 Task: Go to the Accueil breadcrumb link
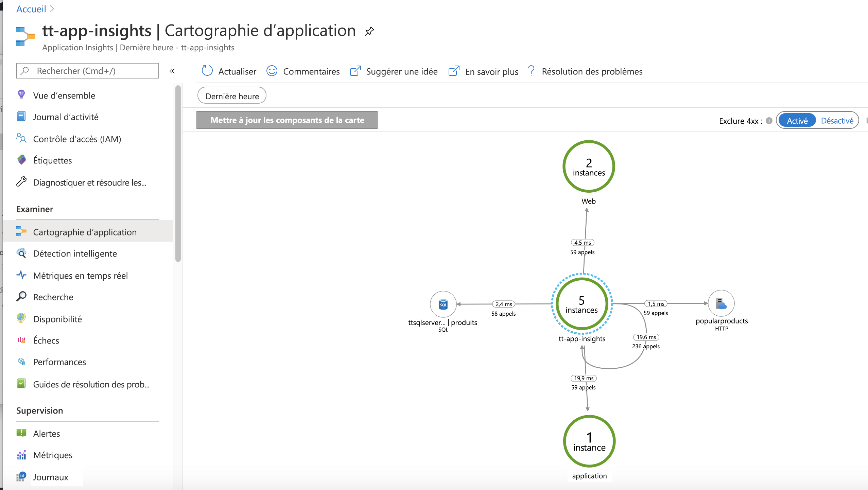[x=31, y=9]
